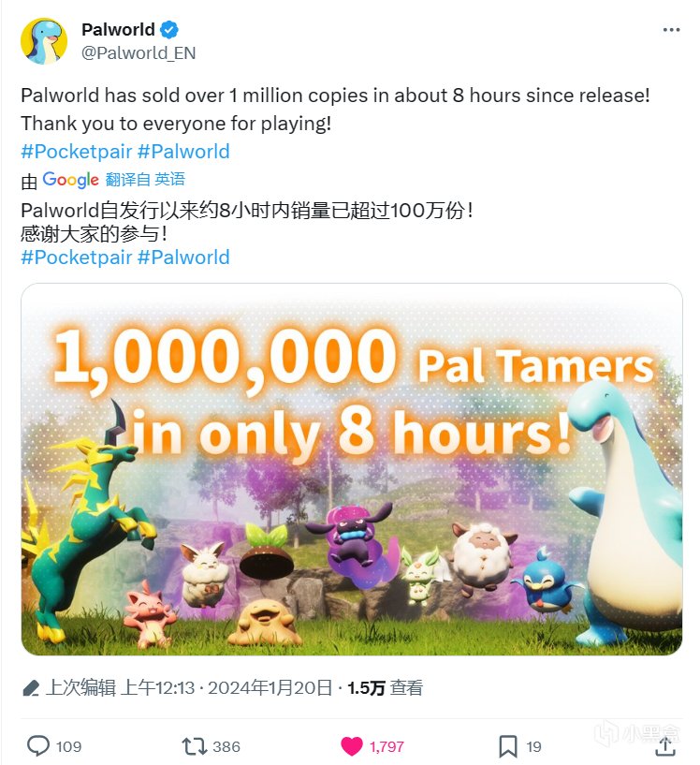The width and height of the screenshot is (700, 765).
Task: Click the retweet icon
Action: coord(194,746)
